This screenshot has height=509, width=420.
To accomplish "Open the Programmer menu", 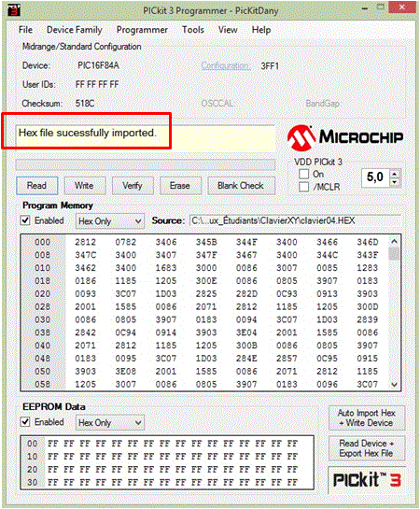I will [142, 30].
